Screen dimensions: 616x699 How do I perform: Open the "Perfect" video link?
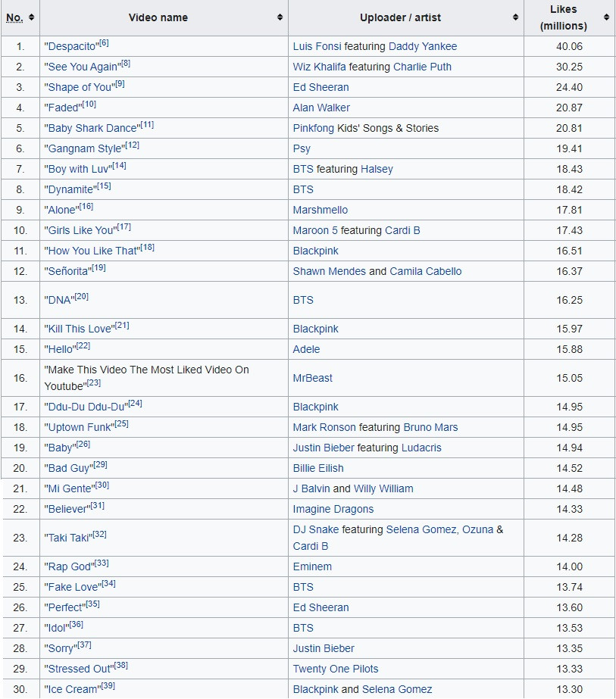pyautogui.click(x=64, y=609)
